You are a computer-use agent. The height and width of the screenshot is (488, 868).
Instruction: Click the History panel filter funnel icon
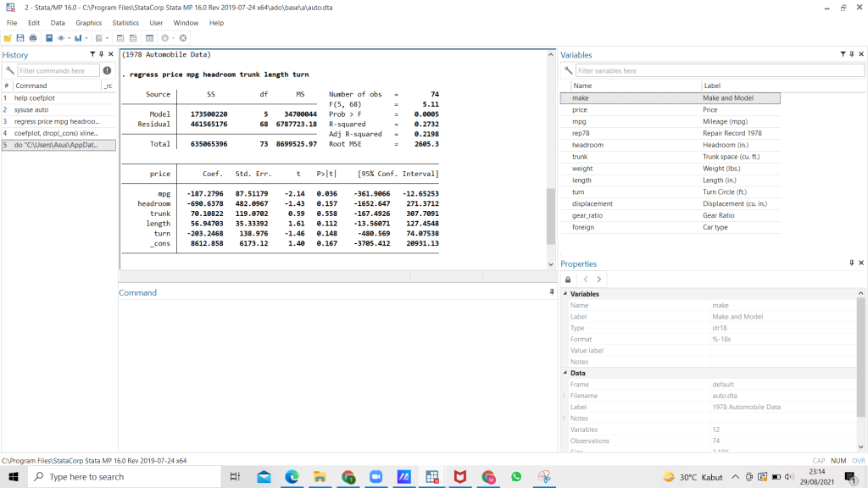(x=92, y=54)
